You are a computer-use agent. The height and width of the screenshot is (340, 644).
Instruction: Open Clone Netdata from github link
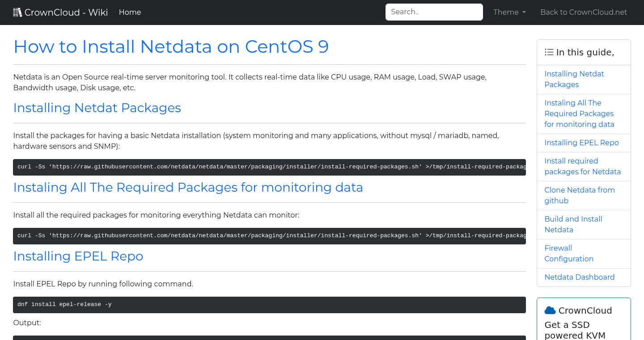(580, 195)
